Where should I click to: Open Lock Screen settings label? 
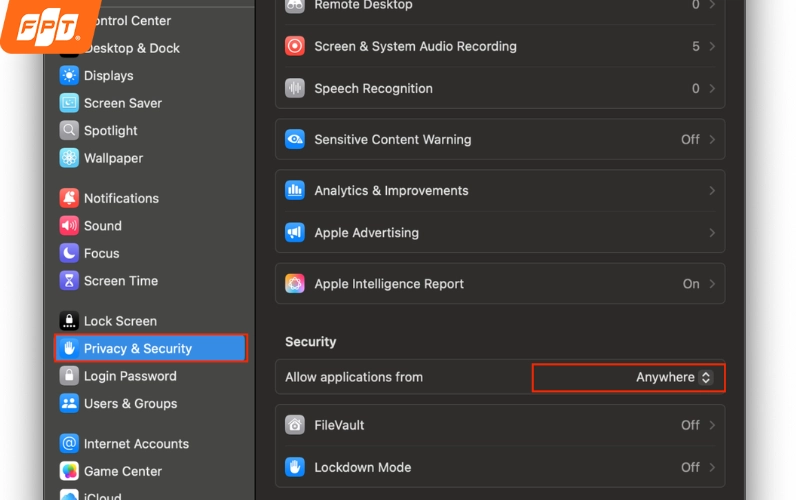pyautogui.click(x=120, y=321)
